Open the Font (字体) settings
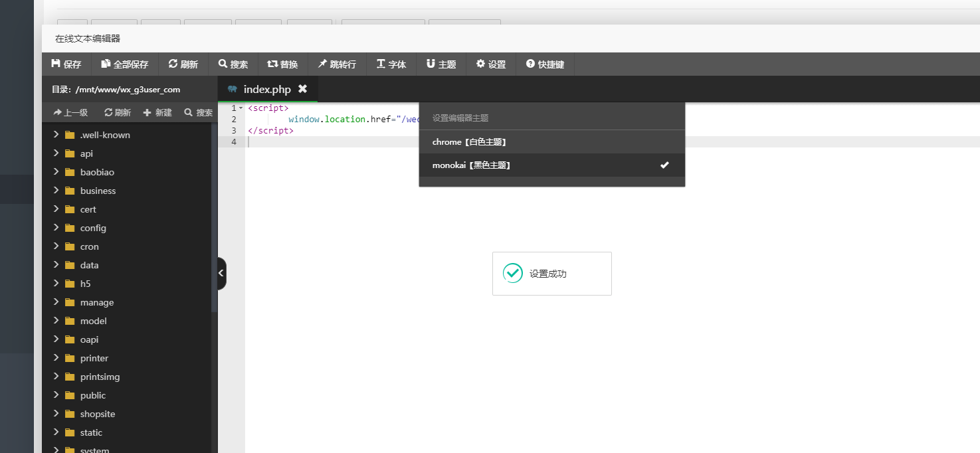The height and width of the screenshot is (453, 980). coord(391,64)
